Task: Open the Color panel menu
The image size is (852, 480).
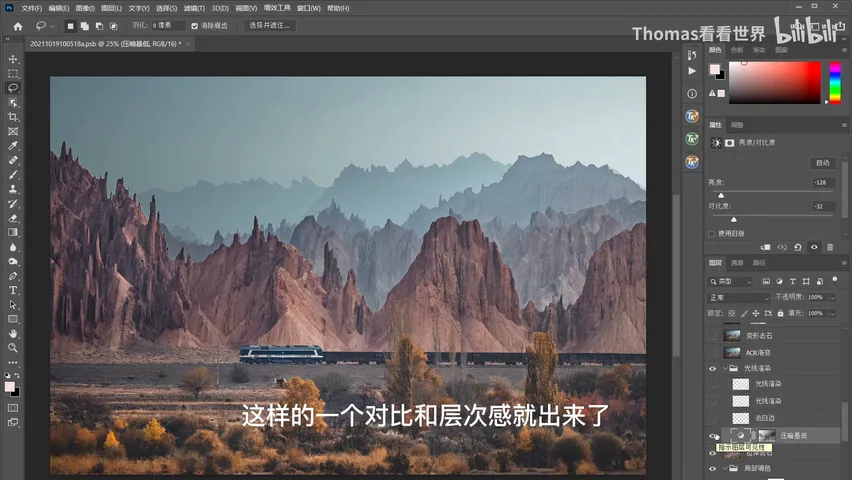Action: (844, 50)
